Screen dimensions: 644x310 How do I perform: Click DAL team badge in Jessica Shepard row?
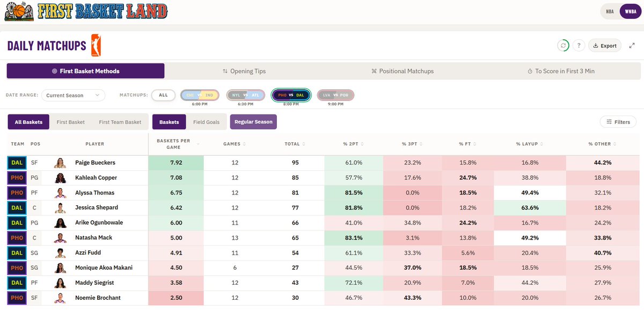coord(17,207)
